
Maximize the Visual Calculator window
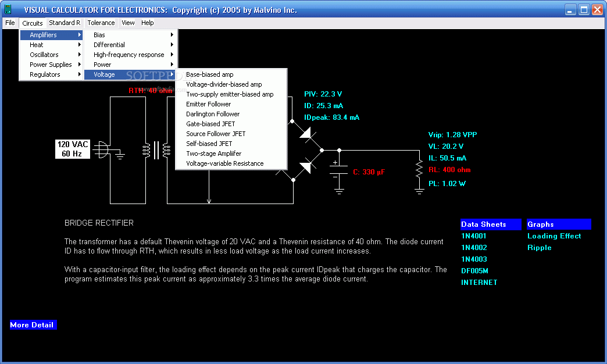point(583,10)
